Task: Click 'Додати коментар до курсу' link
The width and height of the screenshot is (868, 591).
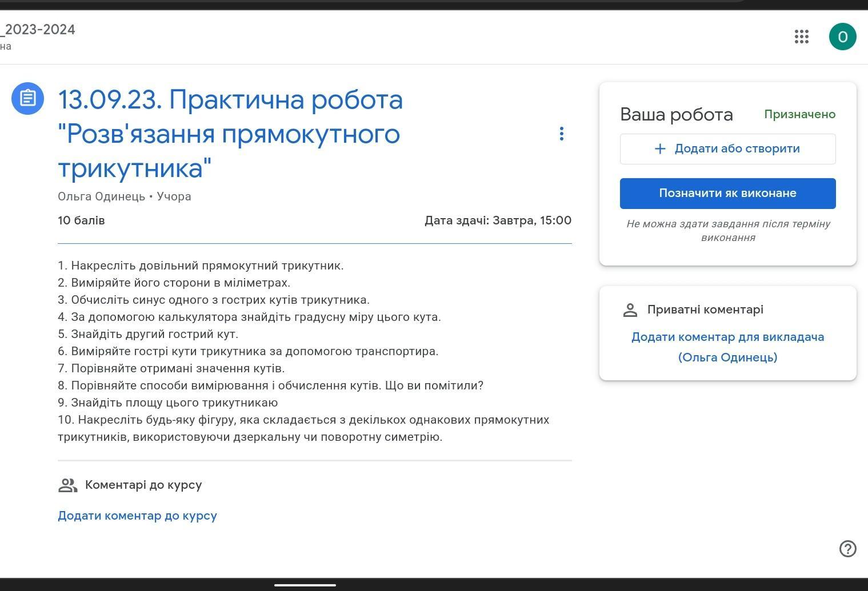Action: 137,516
